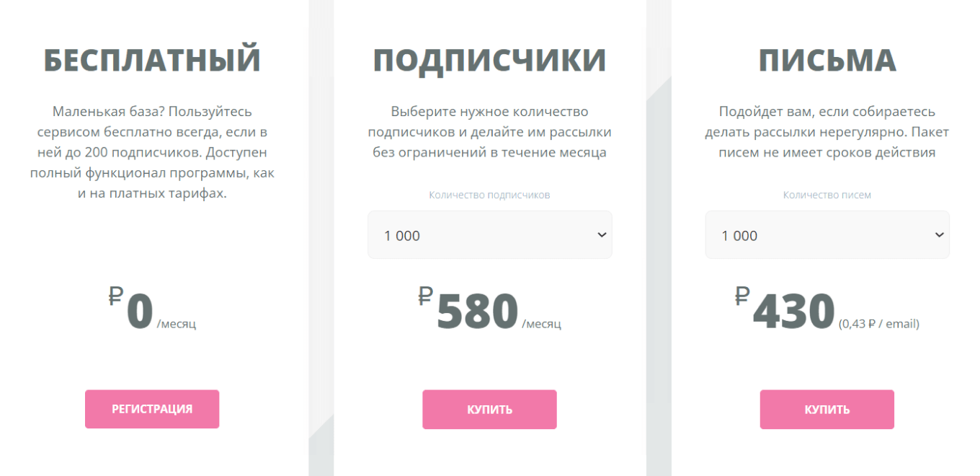Click the РЕГИСТРАЦИЯ button
980x476 pixels.
point(152,409)
